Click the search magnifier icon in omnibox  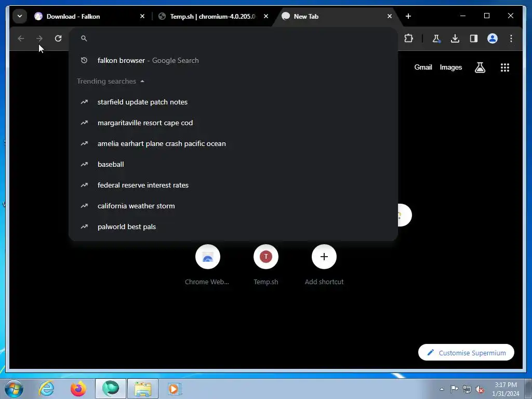click(x=84, y=38)
